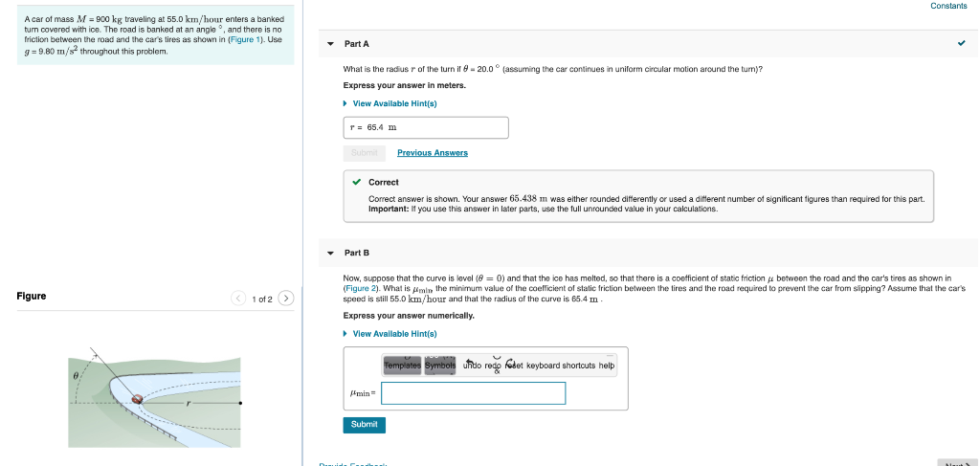Click the 'Express your answer in meters.' text
The height and width of the screenshot is (466, 980).
[x=405, y=85]
